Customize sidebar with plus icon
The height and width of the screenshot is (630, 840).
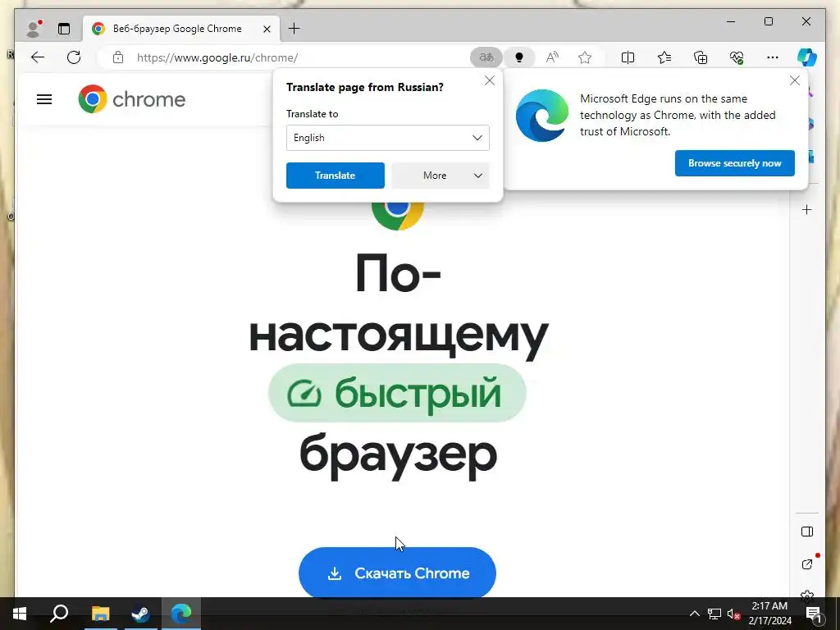click(807, 209)
